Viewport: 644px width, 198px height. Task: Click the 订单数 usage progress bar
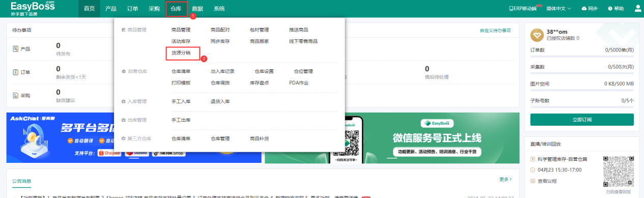click(x=582, y=56)
